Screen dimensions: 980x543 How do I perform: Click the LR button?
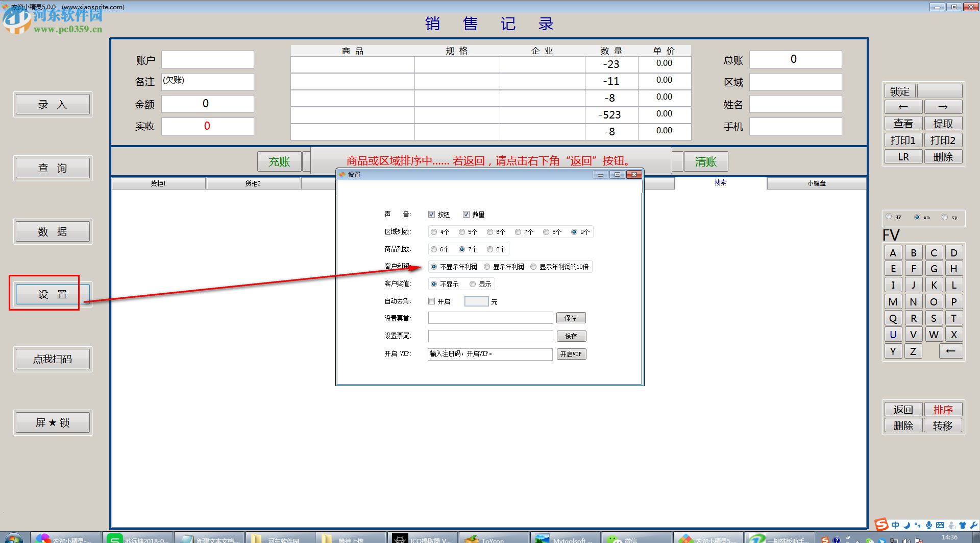903,157
